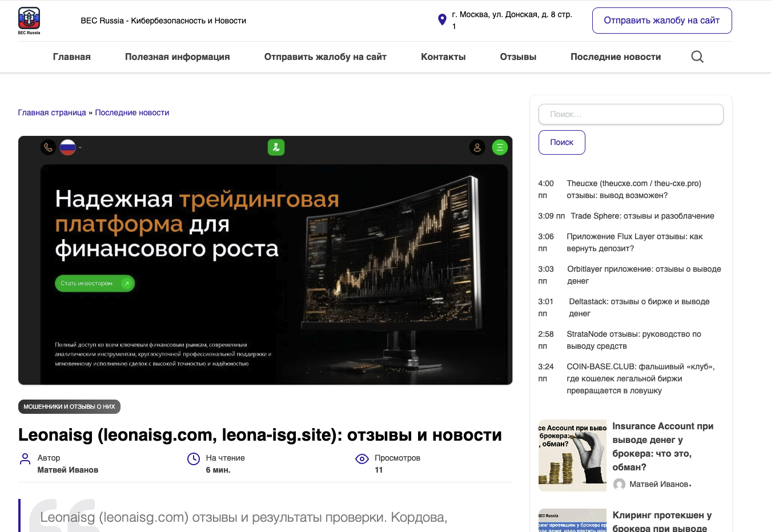Click Последние новости breadcrumb link

tap(132, 112)
